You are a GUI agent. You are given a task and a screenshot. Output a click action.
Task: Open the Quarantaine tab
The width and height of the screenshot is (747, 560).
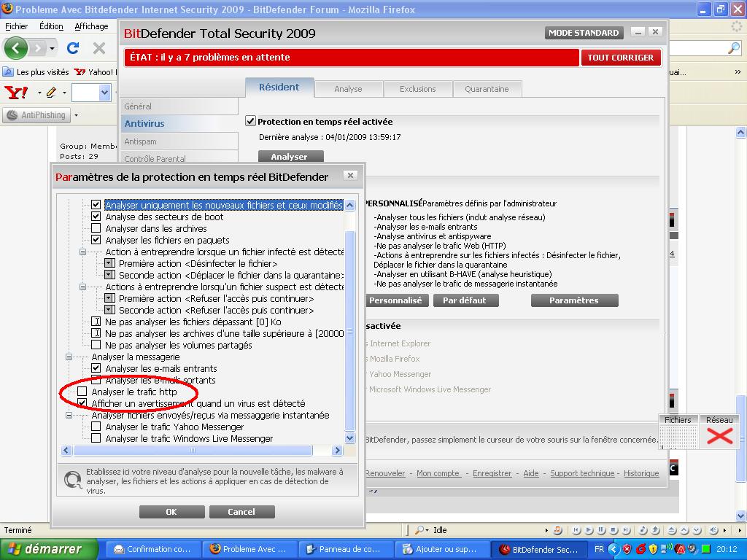tap(487, 89)
